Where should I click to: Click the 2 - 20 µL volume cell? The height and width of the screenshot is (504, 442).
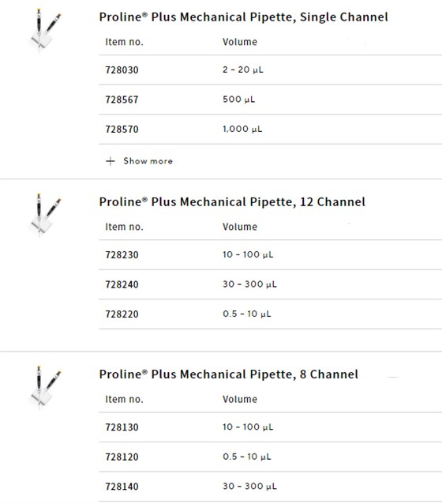[x=243, y=70]
